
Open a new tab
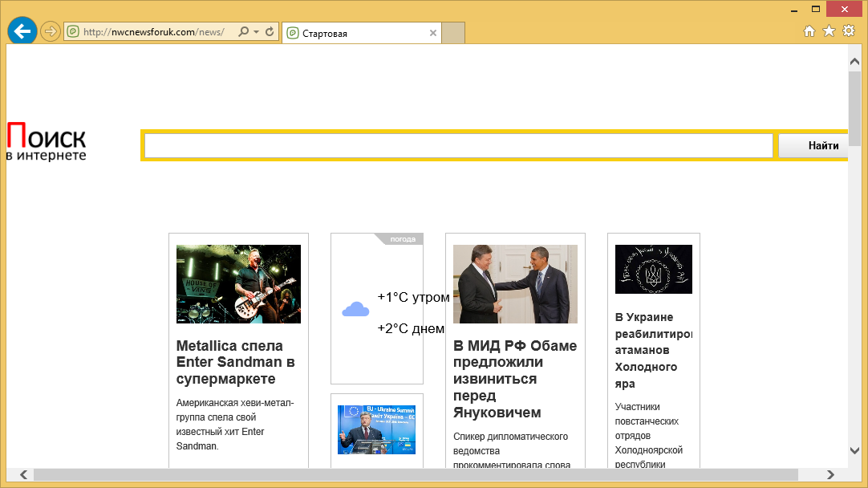pos(452,33)
